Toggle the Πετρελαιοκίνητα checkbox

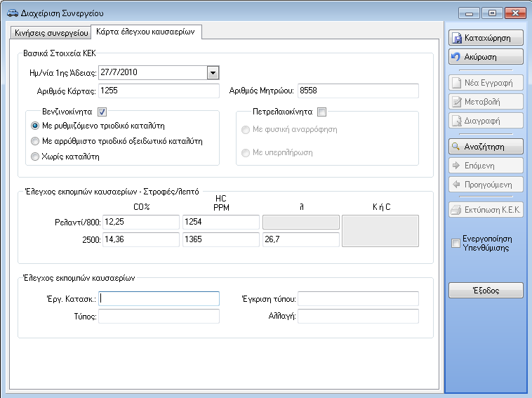click(x=321, y=112)
